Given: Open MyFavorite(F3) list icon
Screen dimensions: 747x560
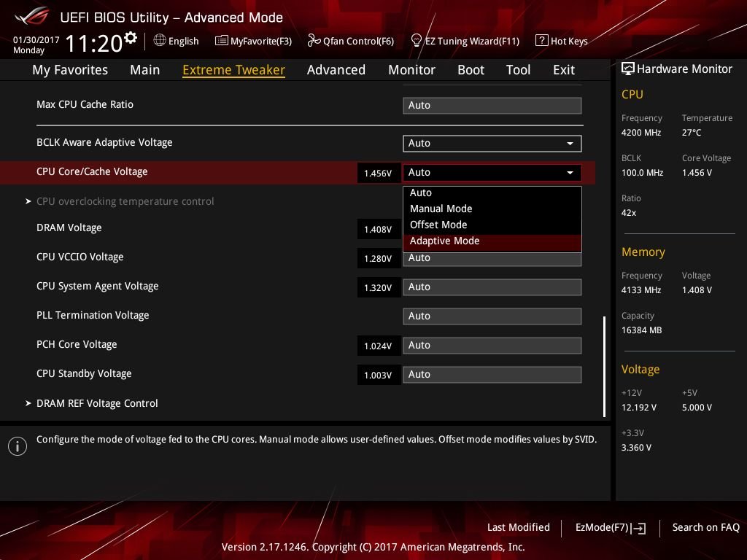Looking at the screenshot, I should (x=222, y=41).
